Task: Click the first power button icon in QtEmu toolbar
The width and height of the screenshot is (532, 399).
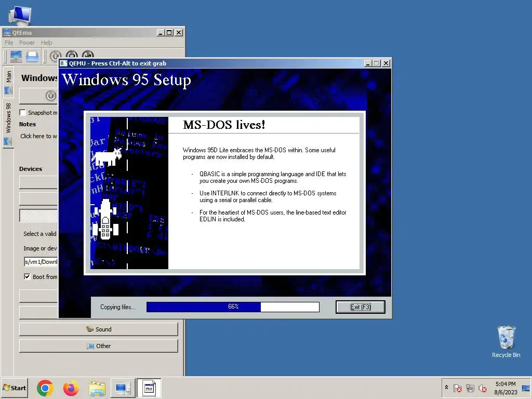Action: (55, 56)
